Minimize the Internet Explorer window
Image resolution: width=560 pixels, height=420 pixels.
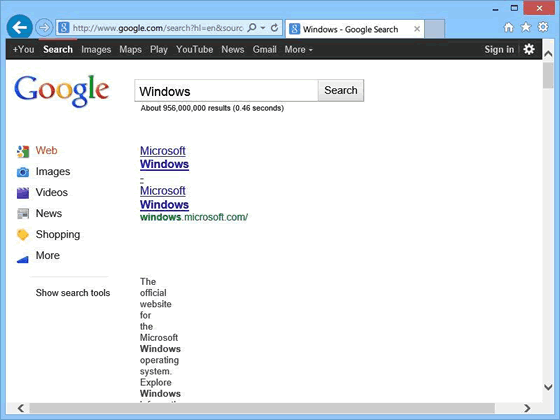[495, 9]
